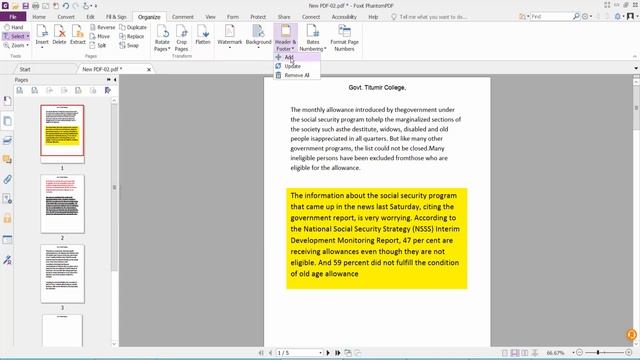Jump to last page arrow

pyautogui.click(x=338, y=353)
